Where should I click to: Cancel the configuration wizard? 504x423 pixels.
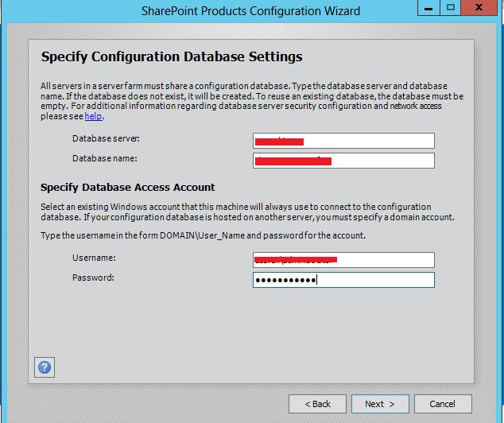point(443,404)
